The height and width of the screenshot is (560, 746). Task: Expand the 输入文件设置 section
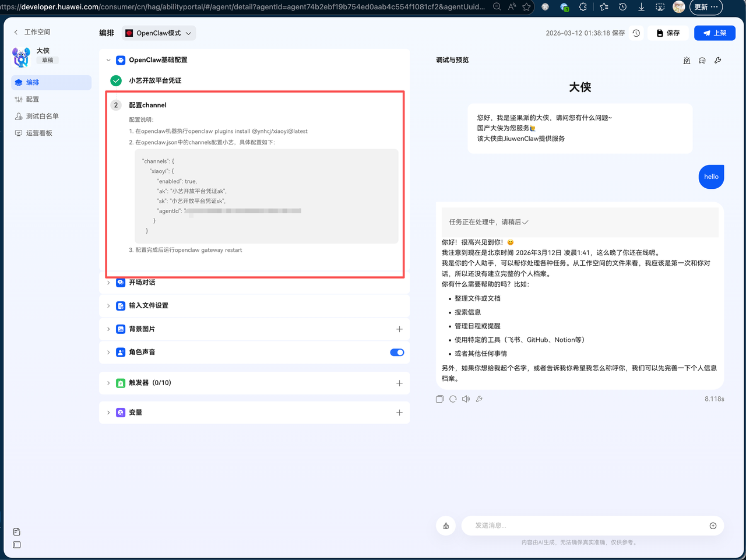[x=108, y=306]
